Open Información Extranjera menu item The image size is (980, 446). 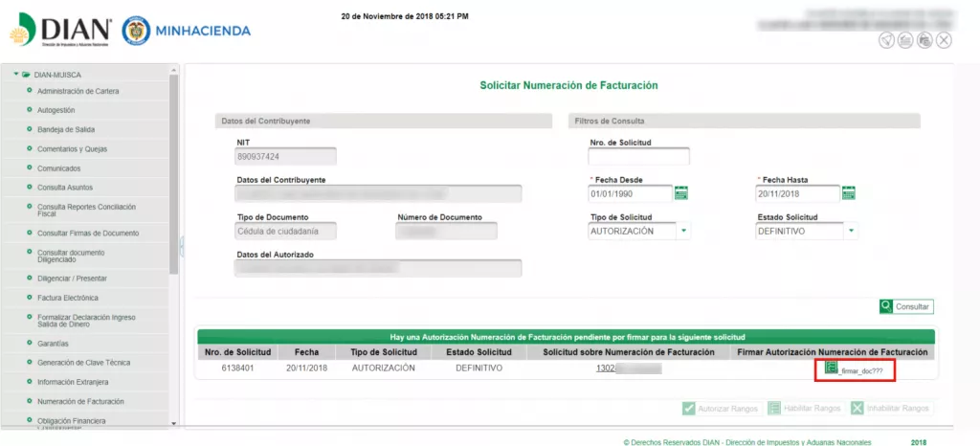[73, 382]
